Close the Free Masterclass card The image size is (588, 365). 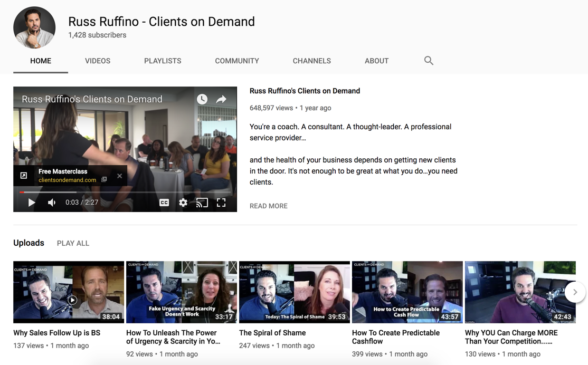pyautogui.click(x=120, y=176)
